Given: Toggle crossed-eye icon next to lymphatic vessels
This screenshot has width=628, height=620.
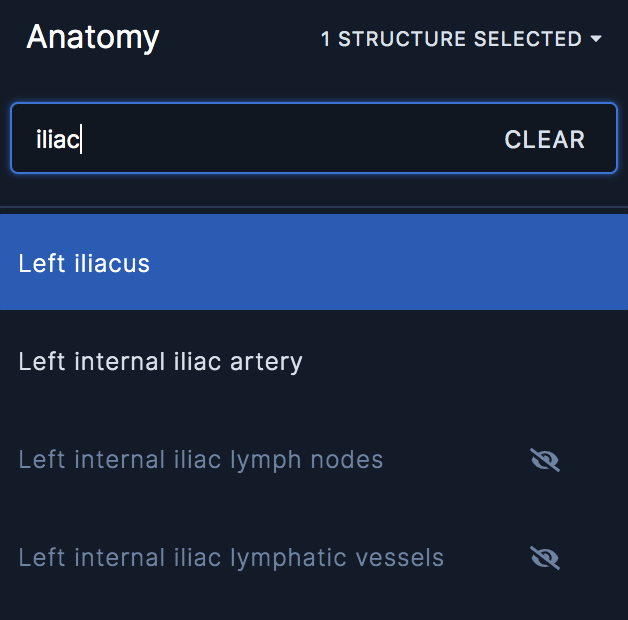Looking at the screenshot, I should pyautogui.click(x=545, y=558).
